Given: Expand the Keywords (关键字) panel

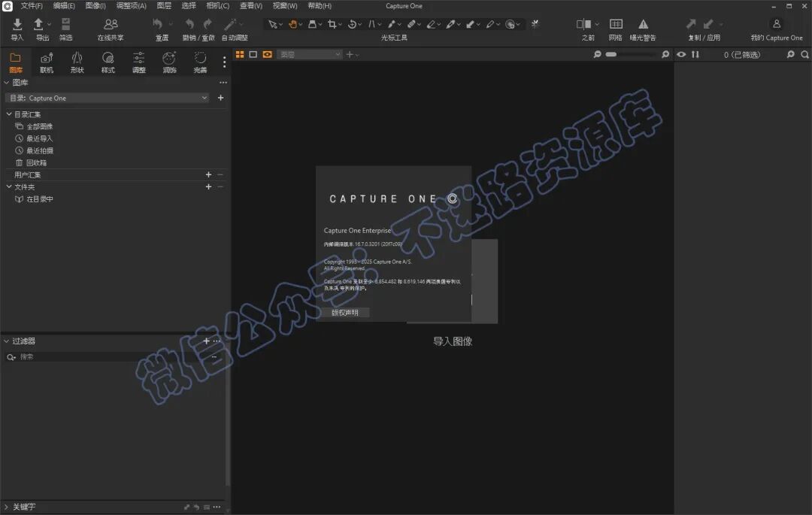Looking at the screenshot, I should click(6, 507).
